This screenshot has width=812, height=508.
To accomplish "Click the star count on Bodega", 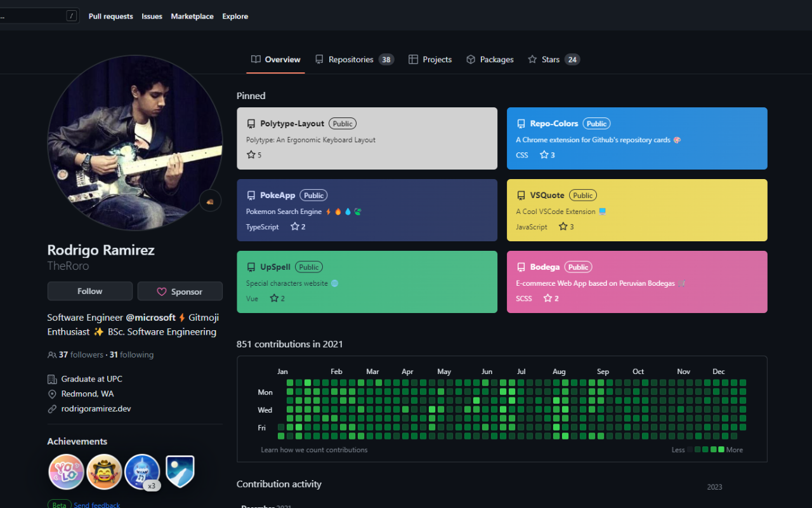I will point(551,298).
